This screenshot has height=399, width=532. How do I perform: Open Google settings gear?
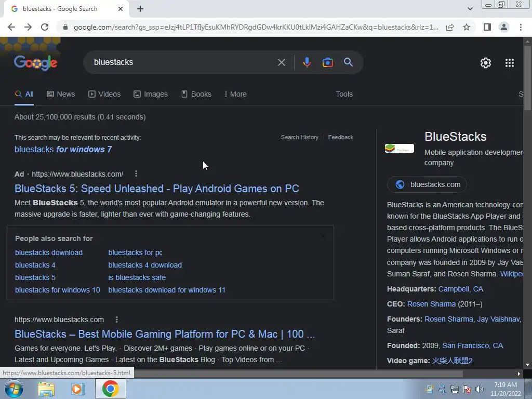click(x=486, y=63)
